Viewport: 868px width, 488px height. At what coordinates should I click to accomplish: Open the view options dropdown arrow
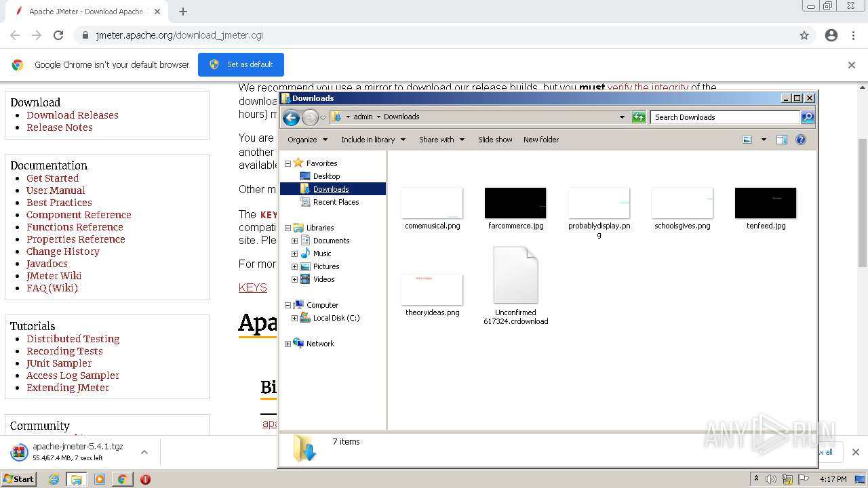[764, 140]
